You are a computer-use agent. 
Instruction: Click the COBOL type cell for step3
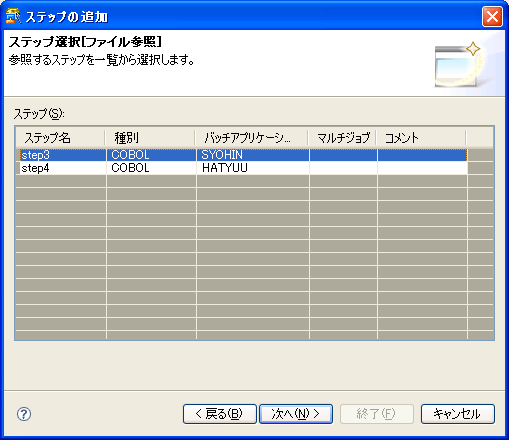click(151, 155)
